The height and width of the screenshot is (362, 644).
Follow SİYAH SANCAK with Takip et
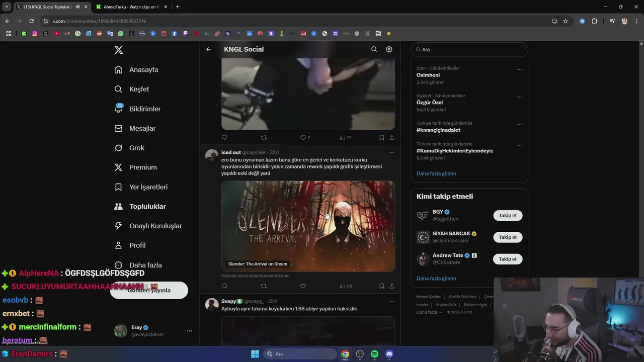point(508,237)
